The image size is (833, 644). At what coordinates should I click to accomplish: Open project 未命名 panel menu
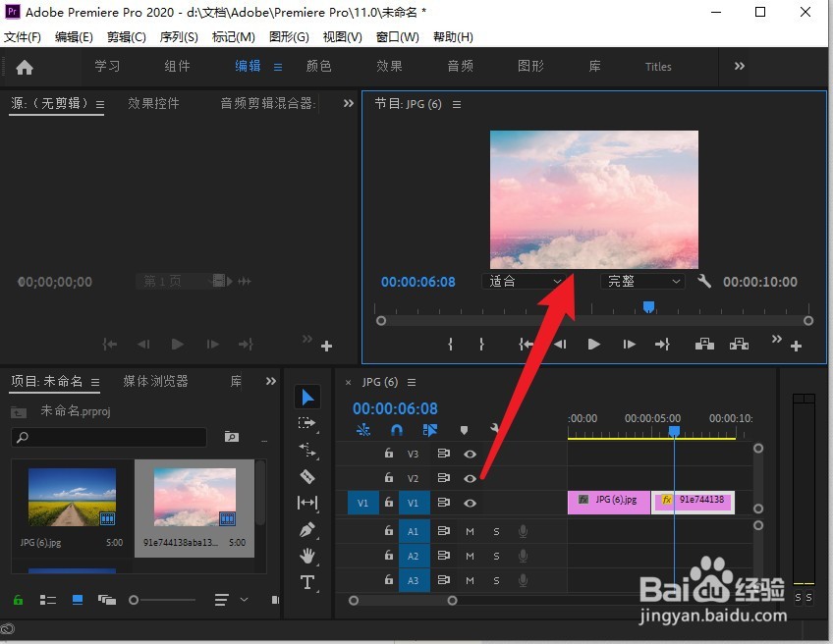pyautogui.click(x=95, y=382)
